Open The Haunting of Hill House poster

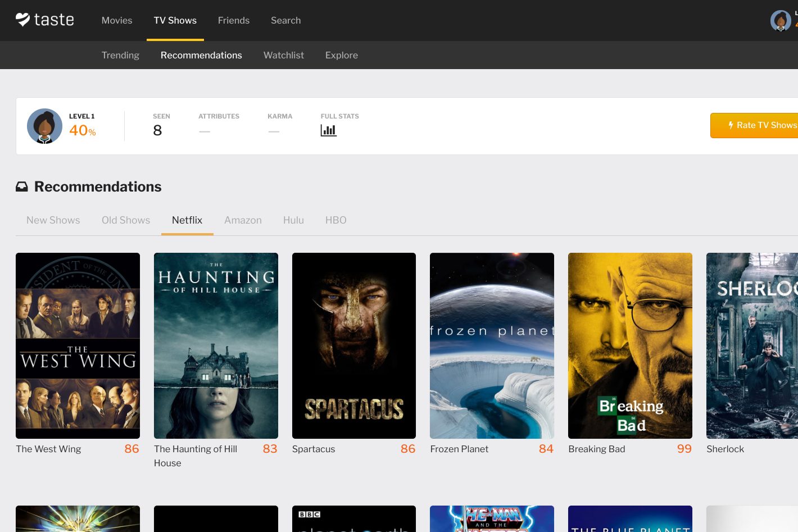coord(216,345)
